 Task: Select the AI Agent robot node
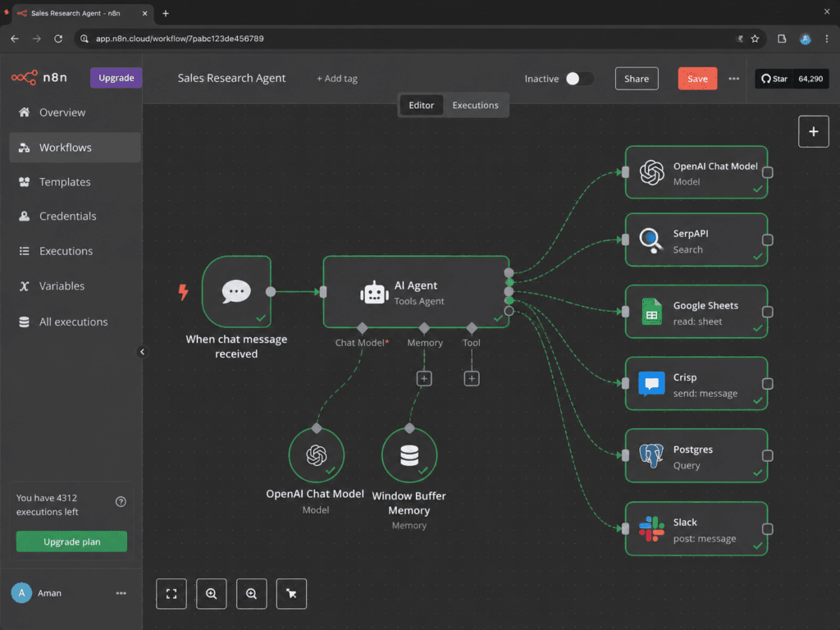pos(416,292)
